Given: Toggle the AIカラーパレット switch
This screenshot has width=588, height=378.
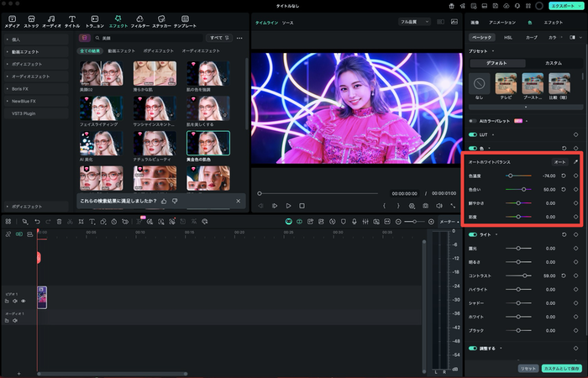Looking at the screenshot, I should [472, 121].
